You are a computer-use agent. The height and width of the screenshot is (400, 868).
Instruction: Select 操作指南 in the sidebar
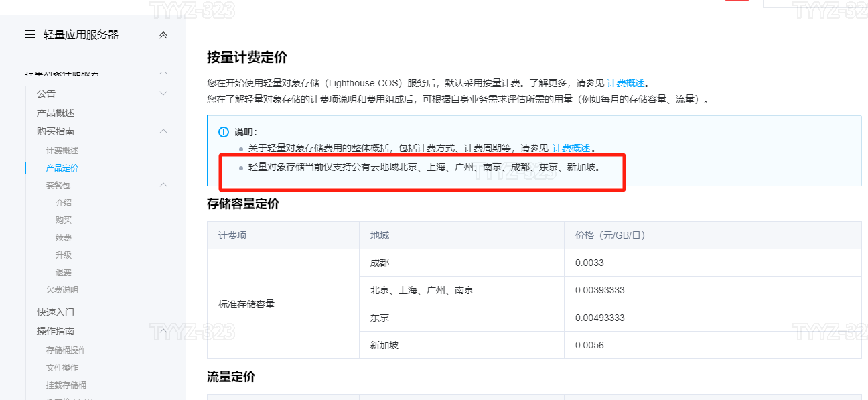56,331
